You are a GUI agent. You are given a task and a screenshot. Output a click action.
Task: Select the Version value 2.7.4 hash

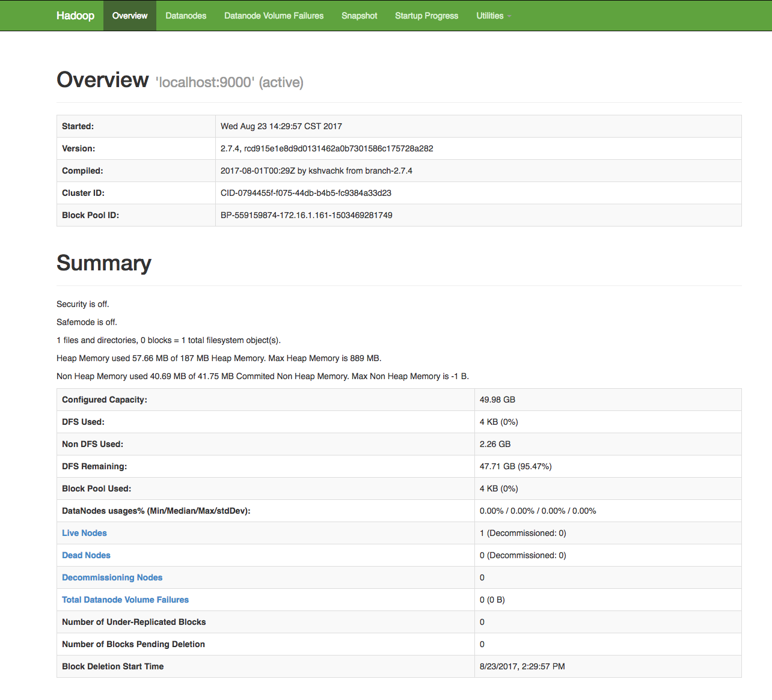(326, 148)
